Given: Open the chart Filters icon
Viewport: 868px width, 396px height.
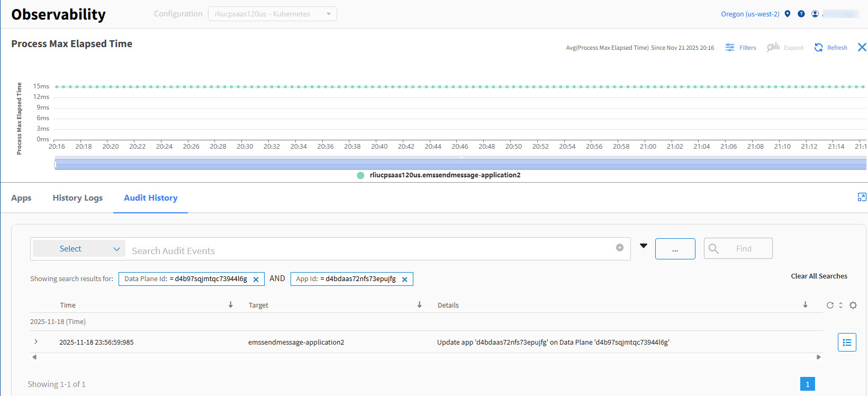Looking at the screenshot, I should [x=730, y=48].
